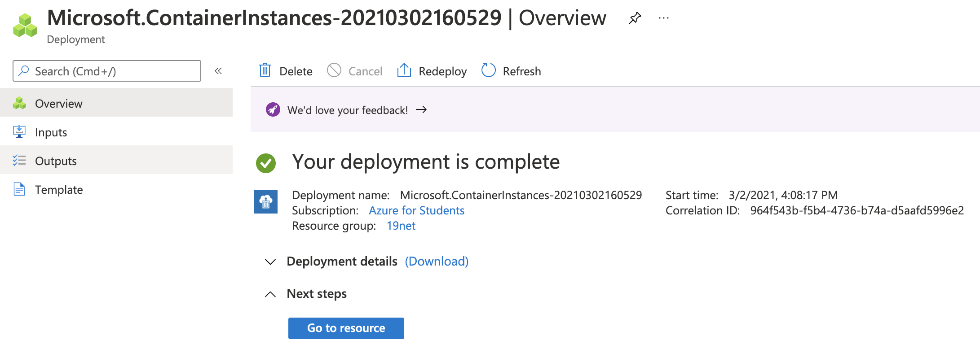Click the Inputs sidebar icon
The height and width of the screenshot is (349, 980).
19,132
